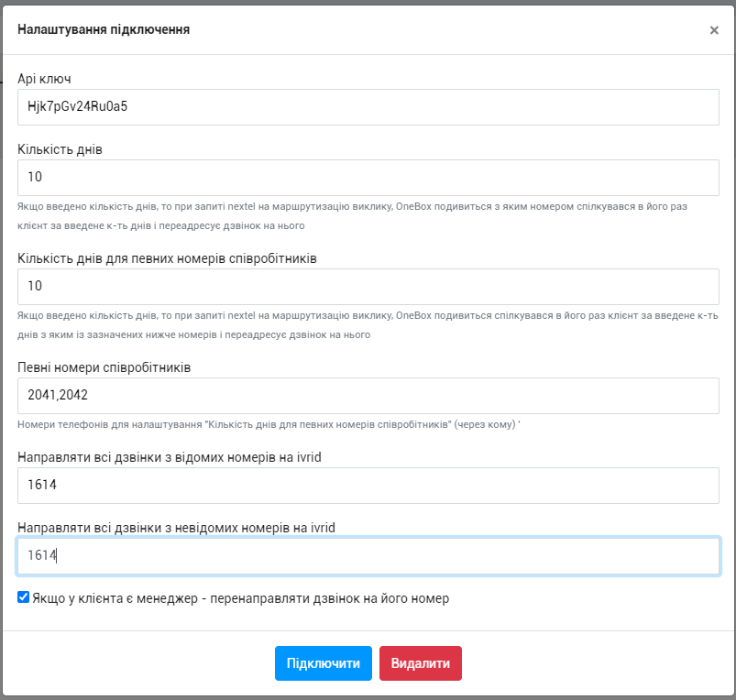Viewport: 736px width, 700px height.
Task: Click the Api ключ input field
Action: 368,107
